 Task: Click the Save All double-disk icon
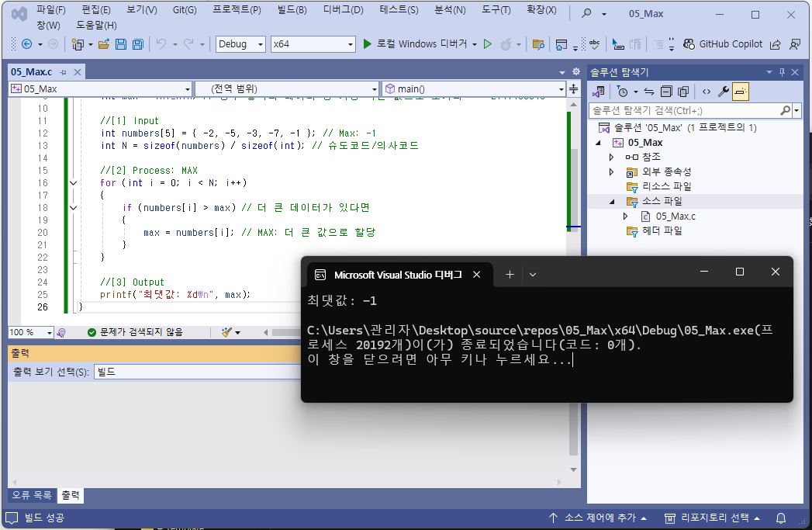(138, 44)
